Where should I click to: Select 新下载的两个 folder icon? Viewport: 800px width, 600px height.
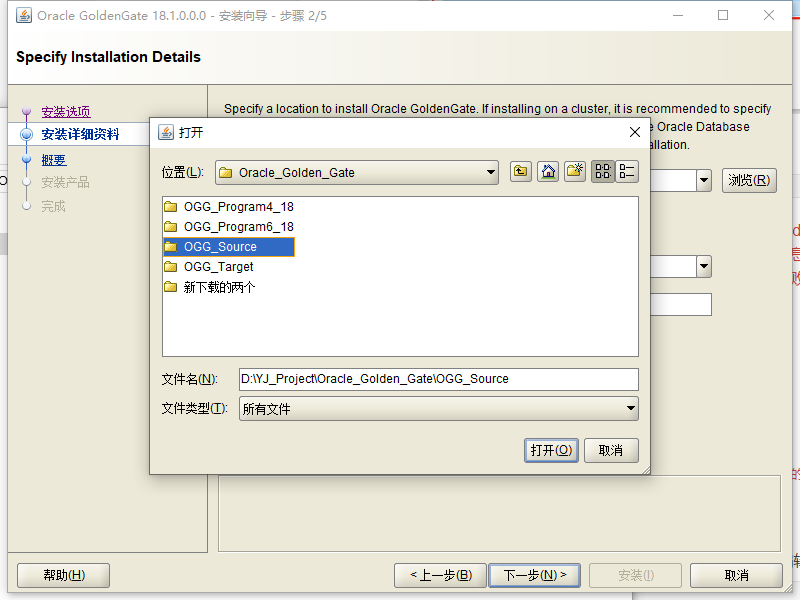[171, 287]
